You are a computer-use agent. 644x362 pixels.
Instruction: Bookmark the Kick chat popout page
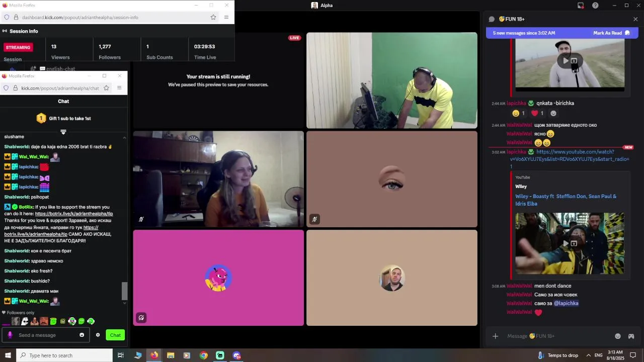[x=106, y=88]
